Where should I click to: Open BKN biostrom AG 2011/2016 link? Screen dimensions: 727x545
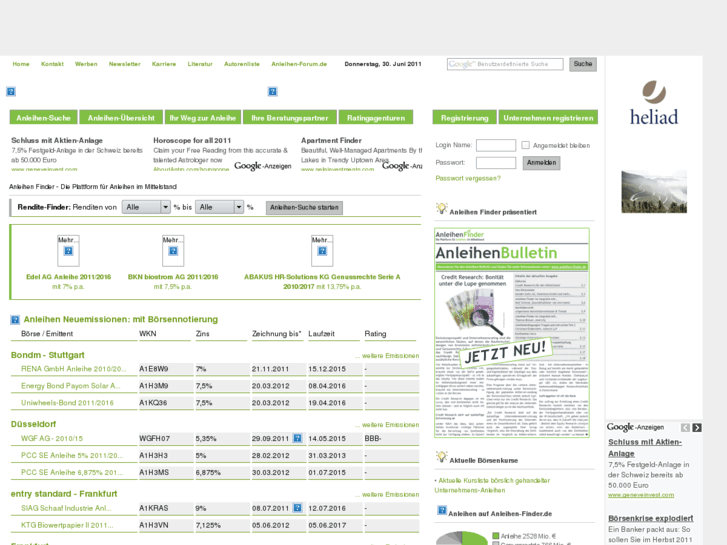tap(173, 277)
